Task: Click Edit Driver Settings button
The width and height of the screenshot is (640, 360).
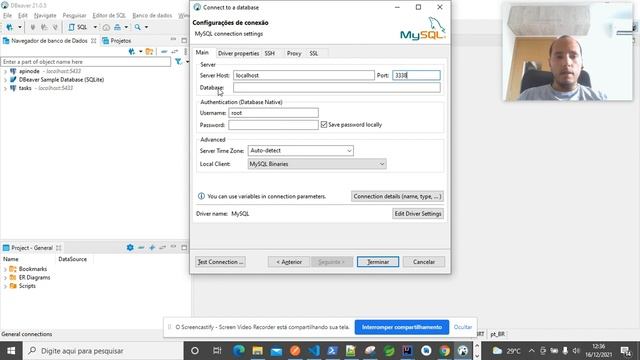Action: [418, 213]
